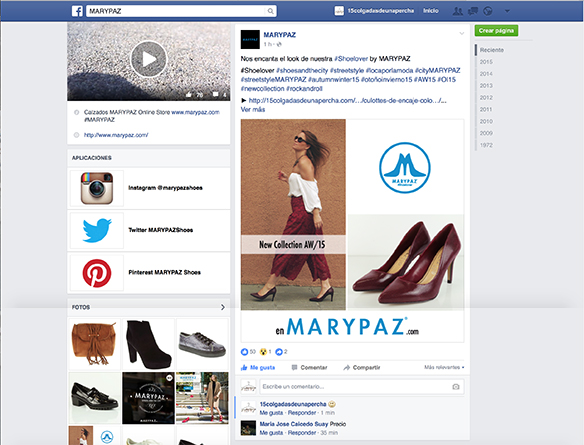584x445 pixels.
Task: Play the cover video
Action: (x=148, y=59)
